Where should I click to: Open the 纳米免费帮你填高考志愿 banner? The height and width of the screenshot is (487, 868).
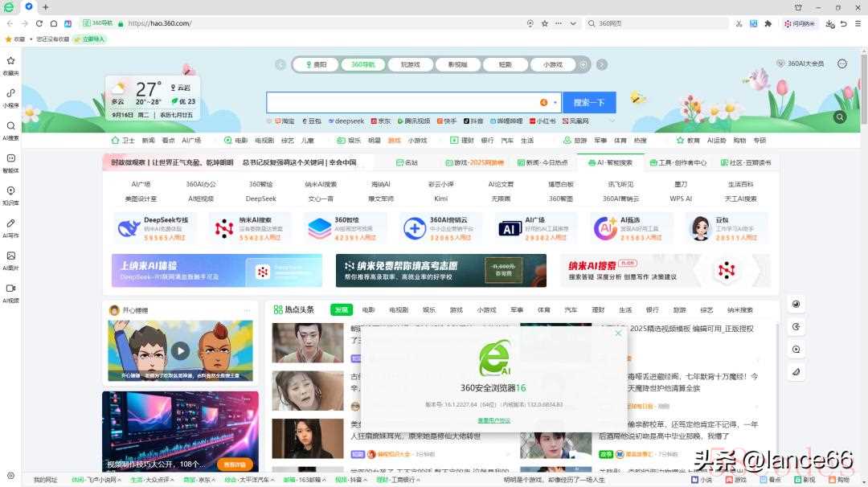pyautogui.click(x=440, y=270)
